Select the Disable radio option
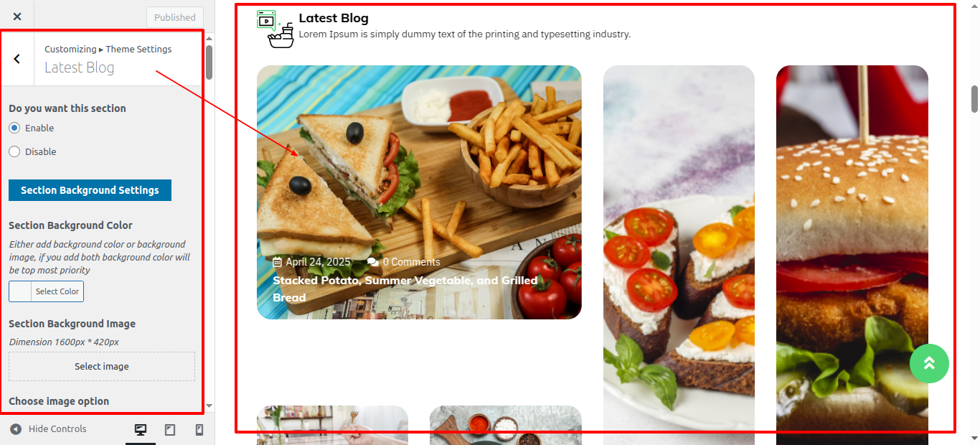Screen dimensions: 980x445 pos(14,151)
